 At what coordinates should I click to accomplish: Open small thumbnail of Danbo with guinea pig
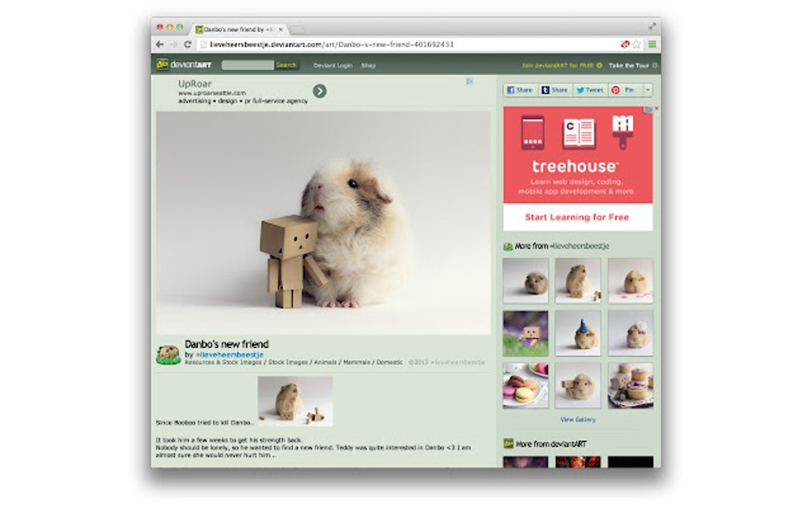click(x=578, y=386)
